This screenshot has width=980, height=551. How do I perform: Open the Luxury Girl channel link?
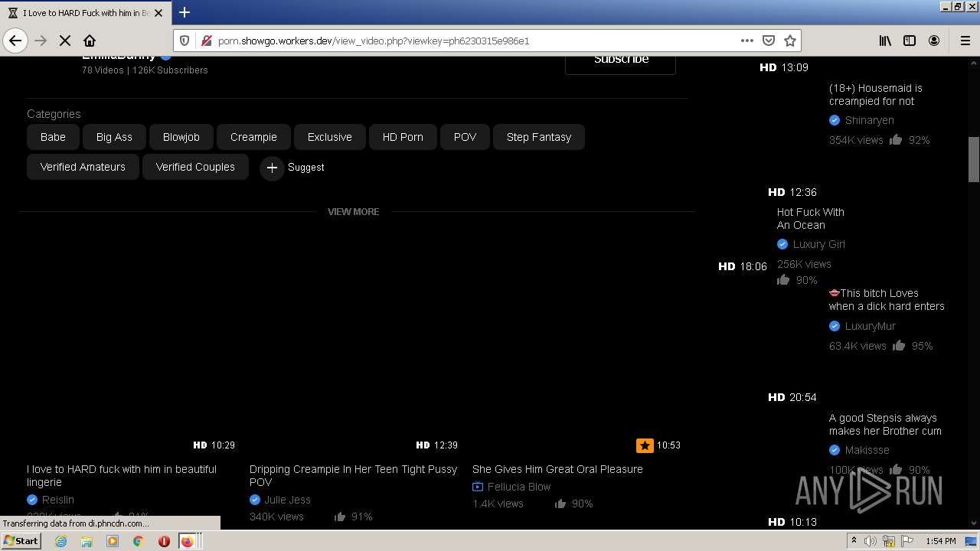pyautogui.click(x=819, y=244)
